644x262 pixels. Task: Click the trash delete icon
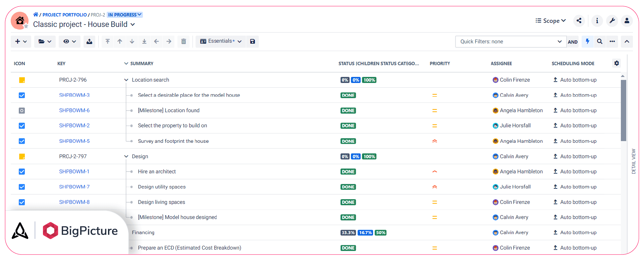pyautogui.click(x=183, y=41)
